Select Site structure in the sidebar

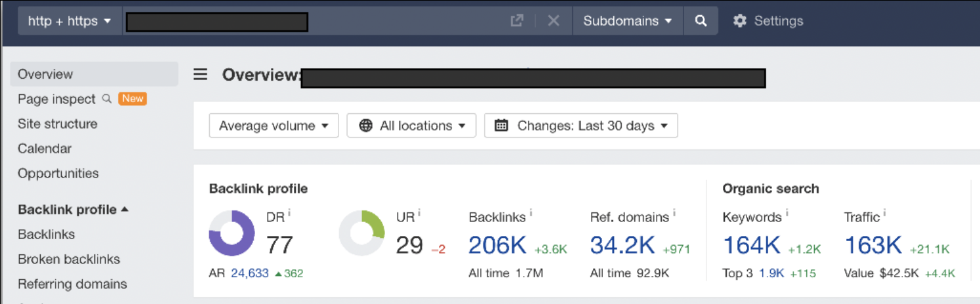pos(58,124)
